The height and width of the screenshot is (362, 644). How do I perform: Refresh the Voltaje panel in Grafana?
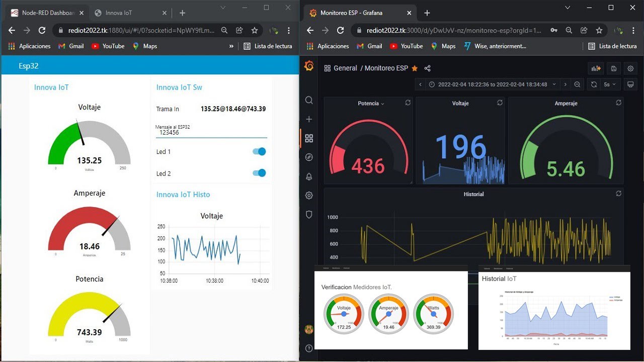click(500, 103)
